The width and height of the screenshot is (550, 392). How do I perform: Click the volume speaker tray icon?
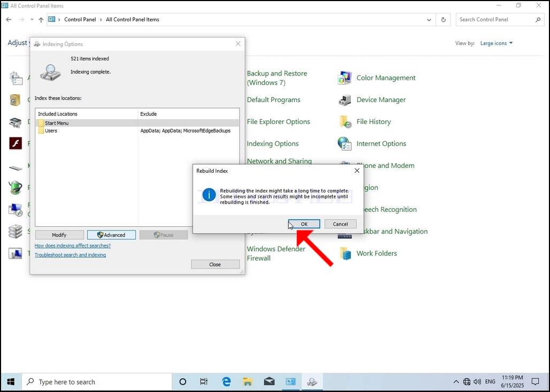477,382
